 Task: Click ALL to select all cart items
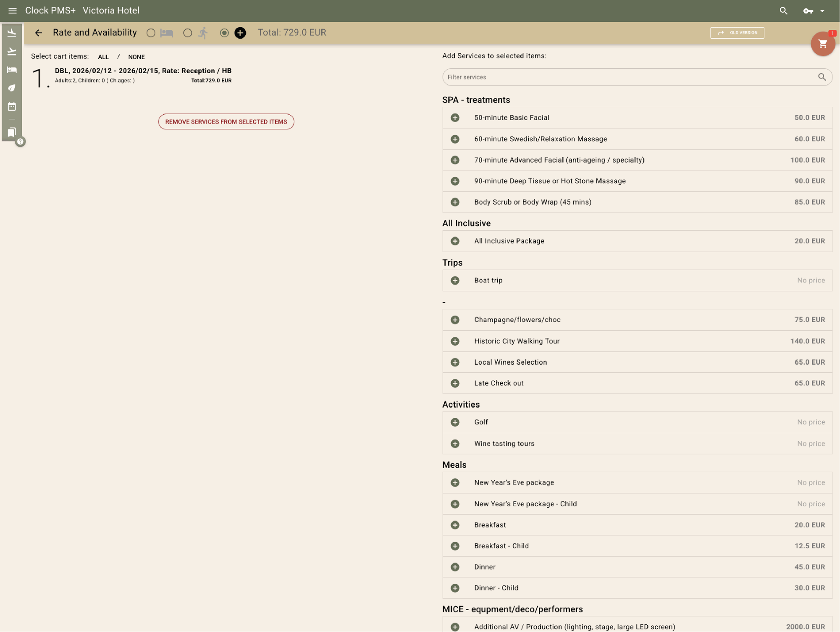[103, 57]
